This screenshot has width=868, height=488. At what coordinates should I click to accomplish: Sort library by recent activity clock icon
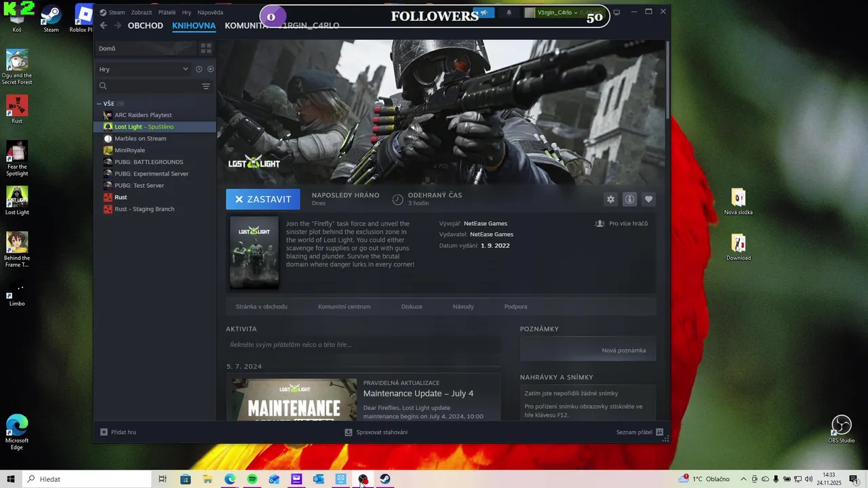pyautogui.click(x=199, y=69)
